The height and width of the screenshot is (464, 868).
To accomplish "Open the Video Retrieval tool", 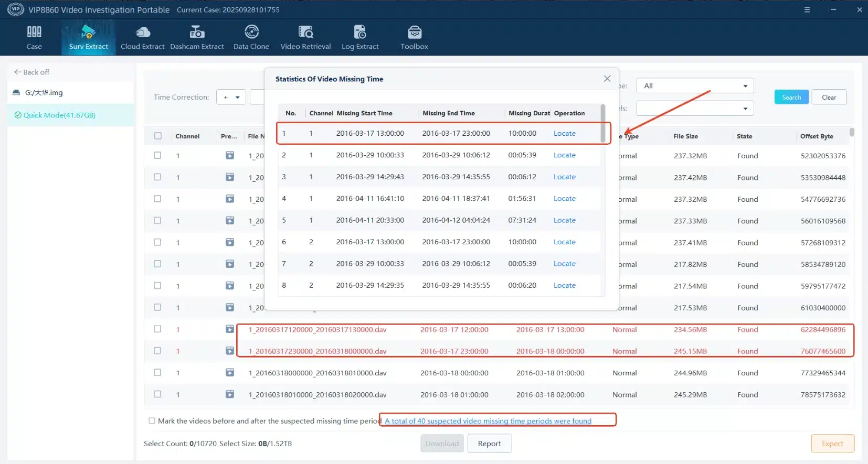I will (x=305, y=37).
